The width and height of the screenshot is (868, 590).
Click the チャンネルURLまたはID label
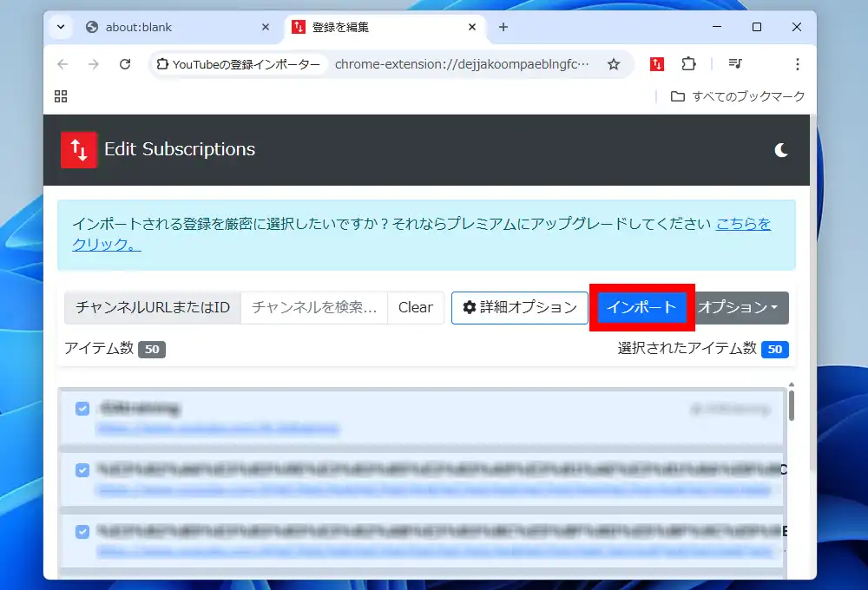click(153, 307)
